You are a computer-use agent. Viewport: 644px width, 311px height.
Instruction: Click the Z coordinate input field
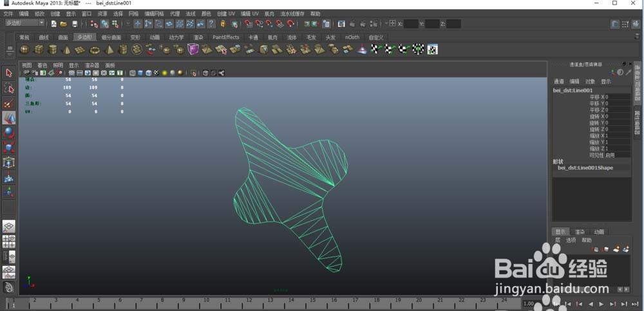click(x=453, y=24)
